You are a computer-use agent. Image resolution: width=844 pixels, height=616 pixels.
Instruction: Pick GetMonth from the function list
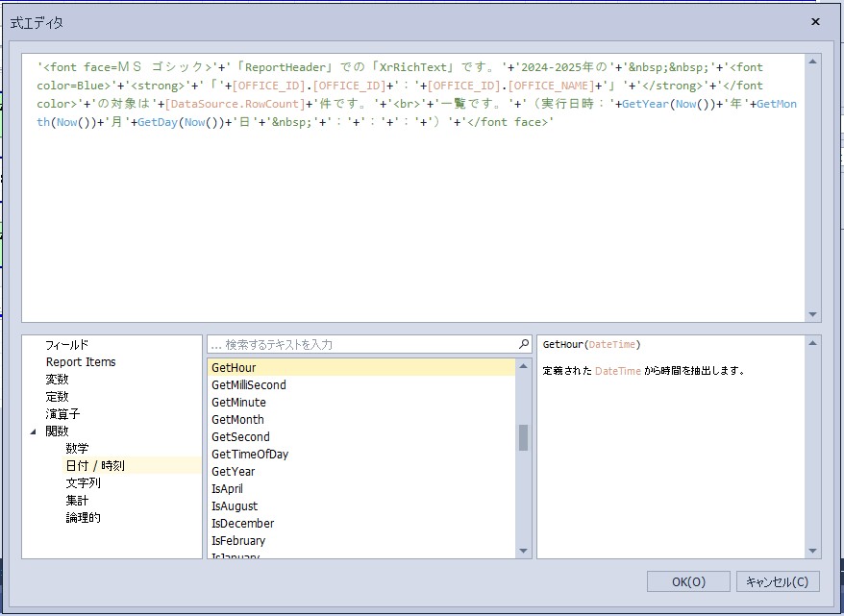237,420
